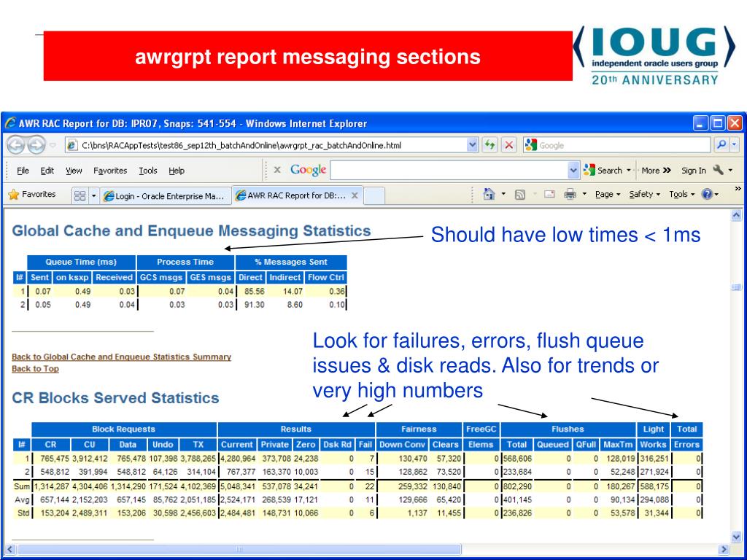Open the Help menu
This screenshot has height=560, width=747.
[177, 171]
